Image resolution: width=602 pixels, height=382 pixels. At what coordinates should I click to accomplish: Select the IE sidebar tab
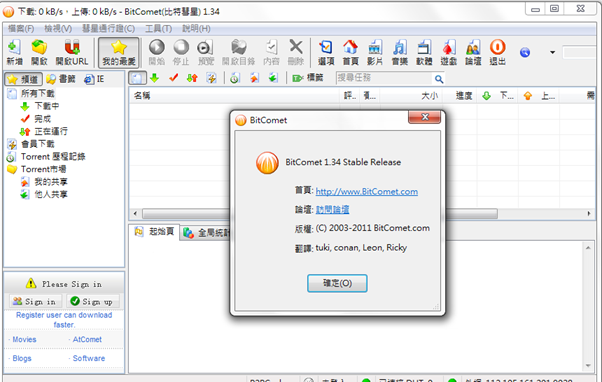click(94, 79)
